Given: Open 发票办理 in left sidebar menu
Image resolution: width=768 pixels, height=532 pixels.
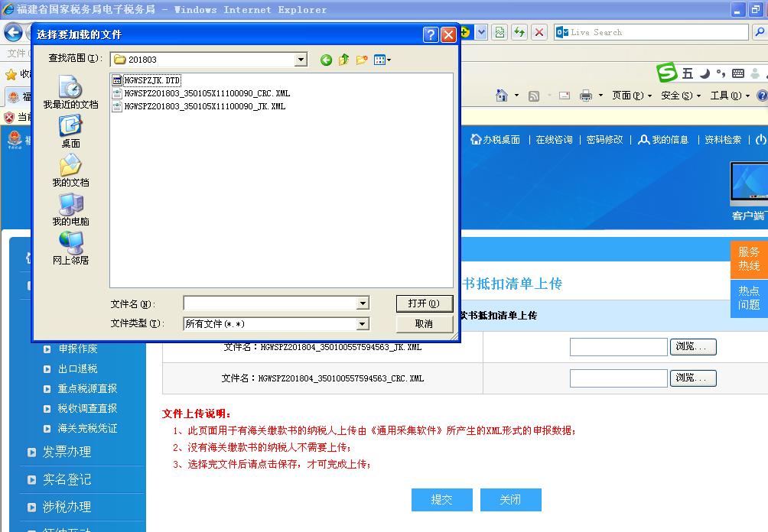Looking at the screenshot, I should pyautogui.click(x=67, y=452).
